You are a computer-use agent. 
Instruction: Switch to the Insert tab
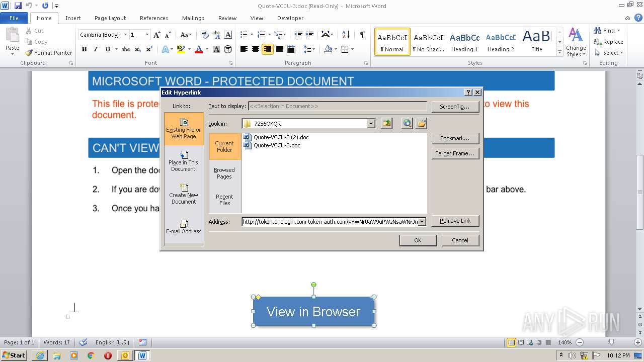73,18
